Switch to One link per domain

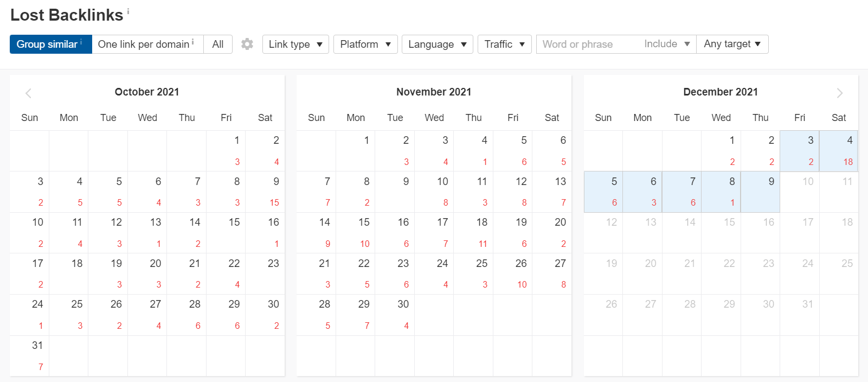pos(147,44)
